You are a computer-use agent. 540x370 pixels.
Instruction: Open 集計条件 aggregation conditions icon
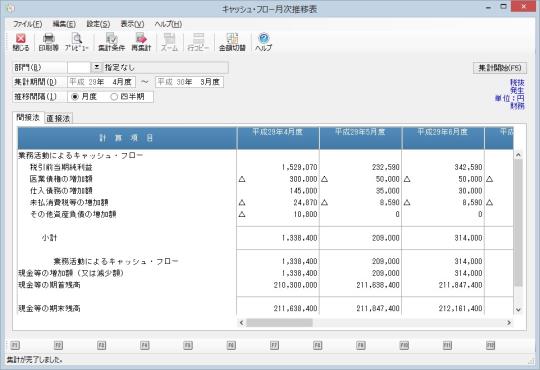(x=111, y=42)
